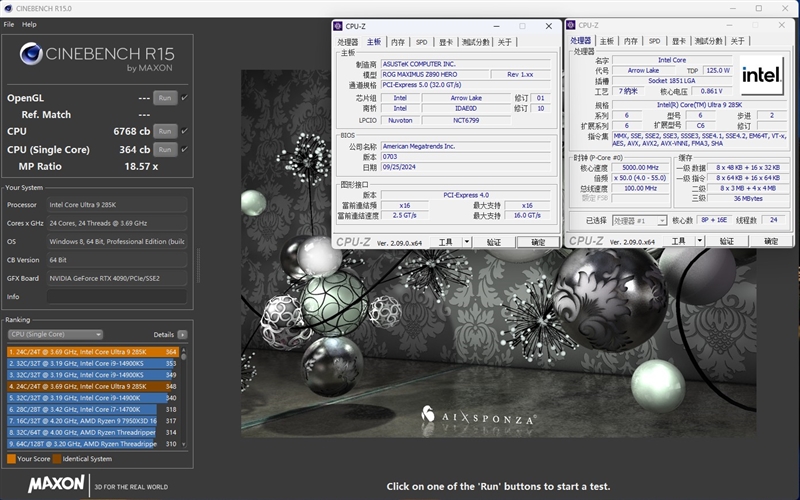This screenshot has width=800, height=500.
Task: Select ranking row 2 Core i9-14900KS 353
Action: pos(93,363)
